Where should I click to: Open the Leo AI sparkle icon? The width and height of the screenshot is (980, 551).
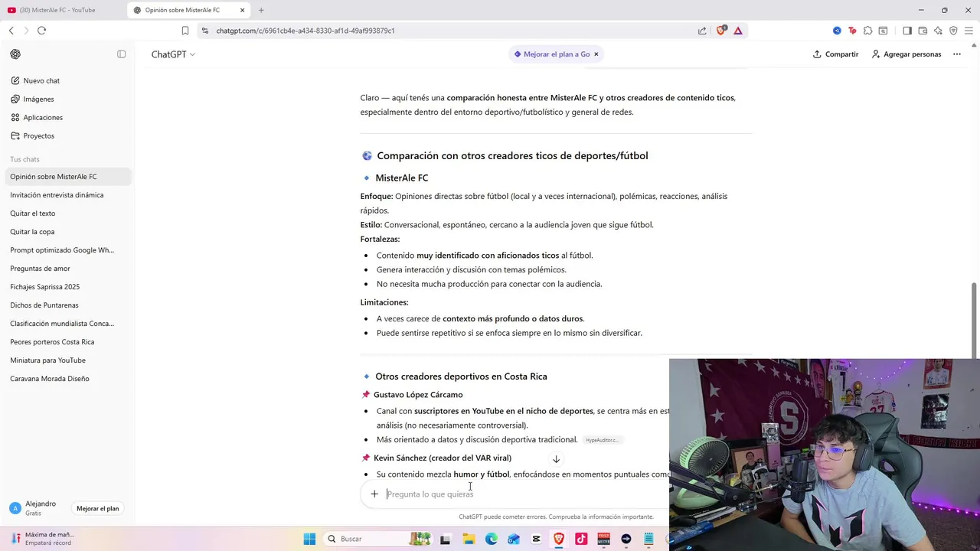[938, 31]
